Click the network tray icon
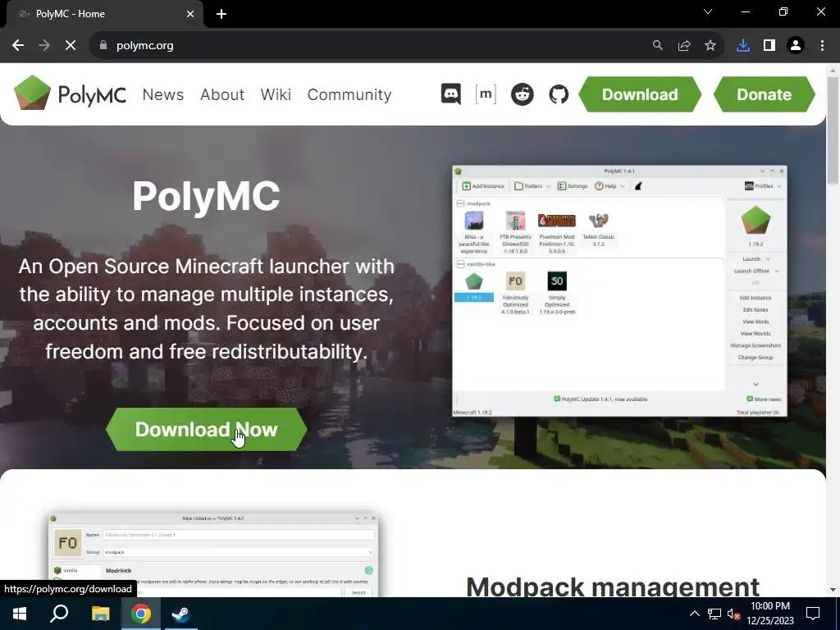840x630 pixels. (x=714, y=614)
